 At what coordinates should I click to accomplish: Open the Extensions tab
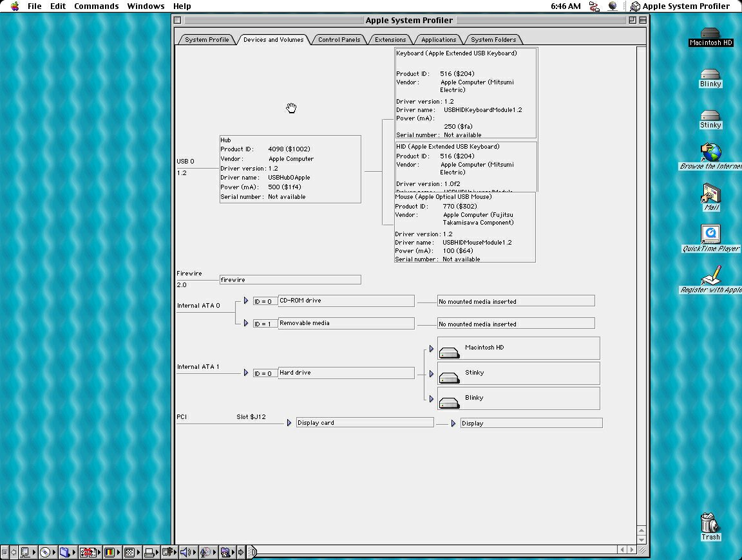click(x=390, y=40)
